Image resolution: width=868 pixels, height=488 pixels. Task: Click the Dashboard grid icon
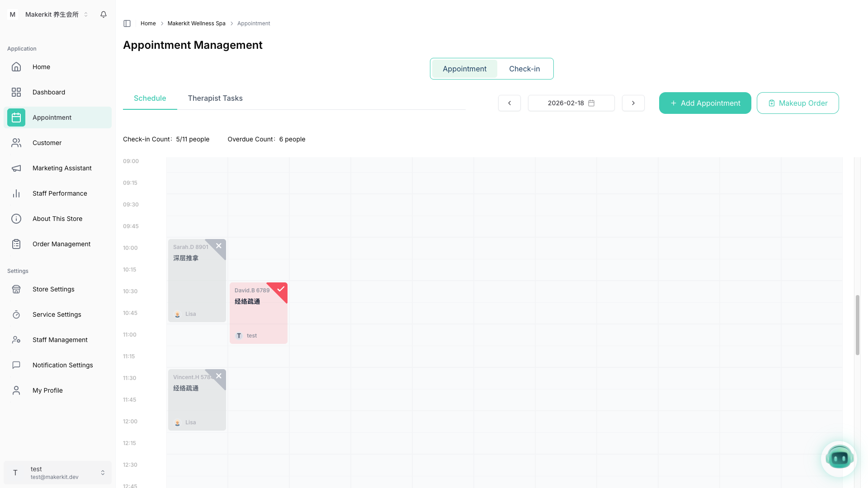click(16, 92)
